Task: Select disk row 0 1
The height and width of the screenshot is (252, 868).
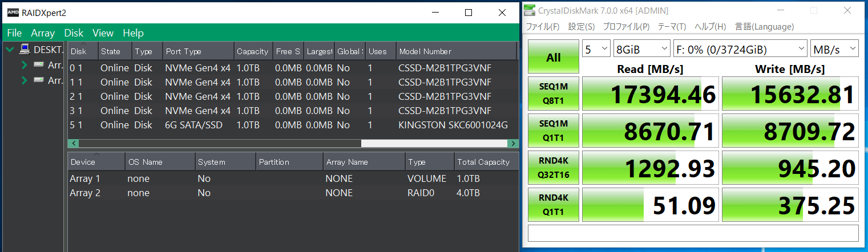Action: click(293, 68)
